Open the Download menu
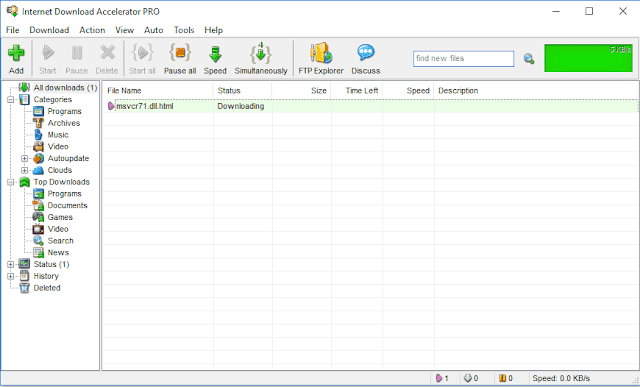Screen dimensions: 640x387 [49, 30]
